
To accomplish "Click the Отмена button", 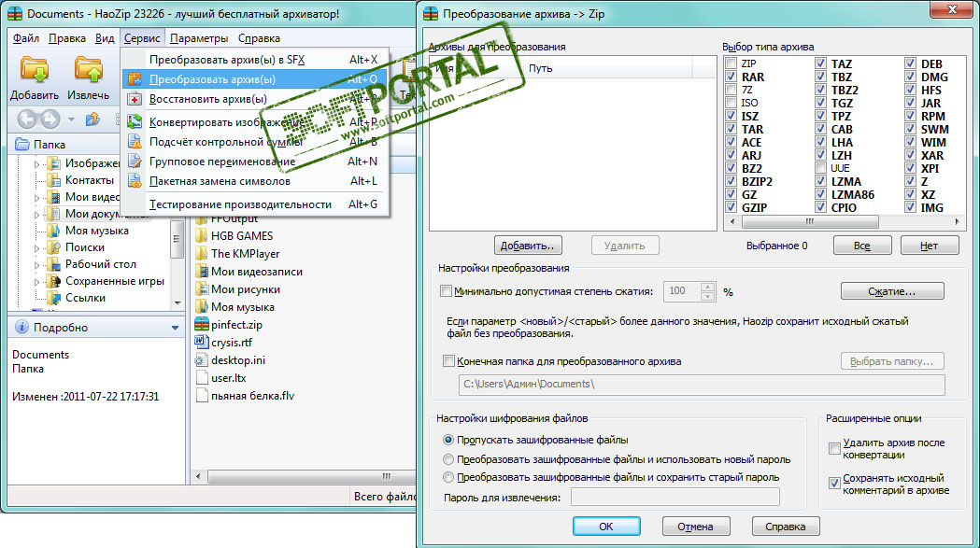I will pyautogui.click(x=696, y=527).
